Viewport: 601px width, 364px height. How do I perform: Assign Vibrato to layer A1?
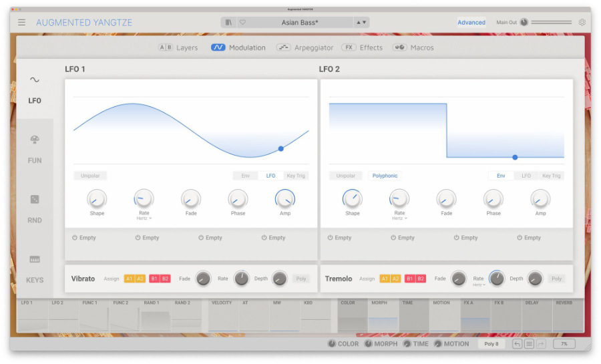(130, 279)
